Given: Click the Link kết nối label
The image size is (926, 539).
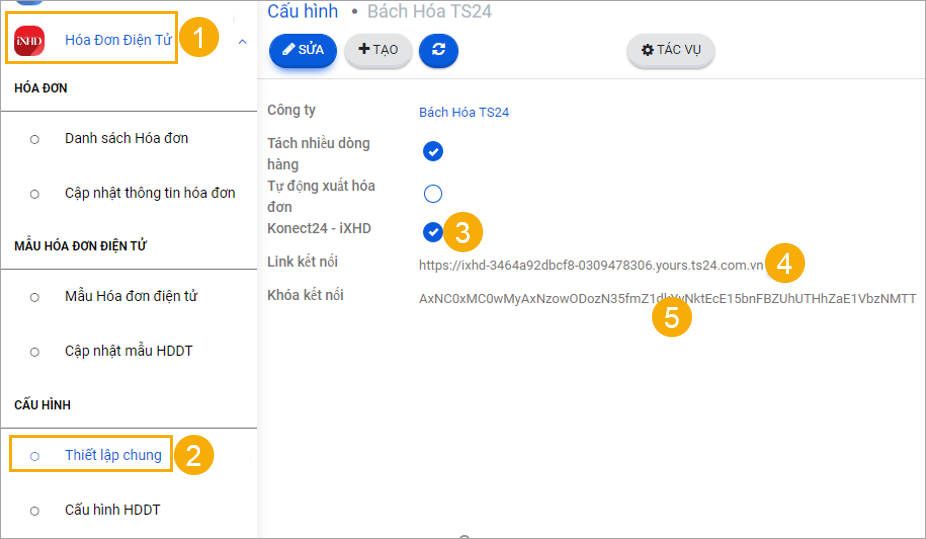Looking at the screenshot, I should pos(302,262).
